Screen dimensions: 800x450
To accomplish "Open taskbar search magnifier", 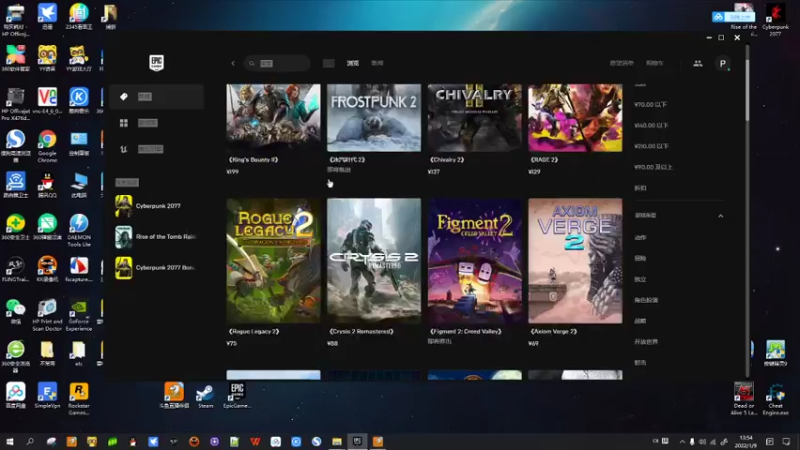I will pyautogui.click(x=30, y=441).
